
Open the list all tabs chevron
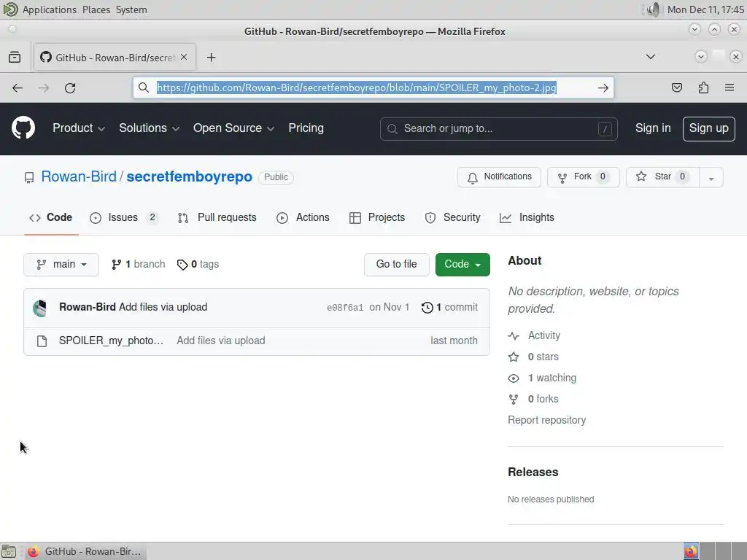click(x=650, y=57)
